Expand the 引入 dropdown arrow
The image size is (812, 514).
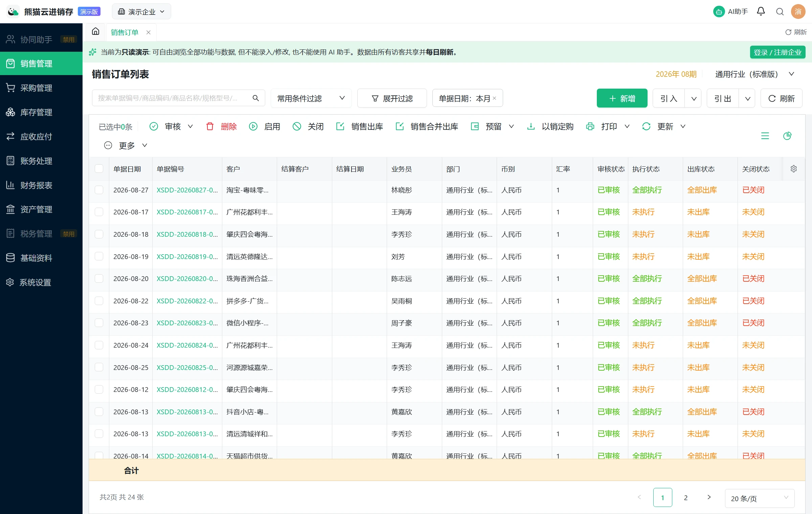pos(693,98)
